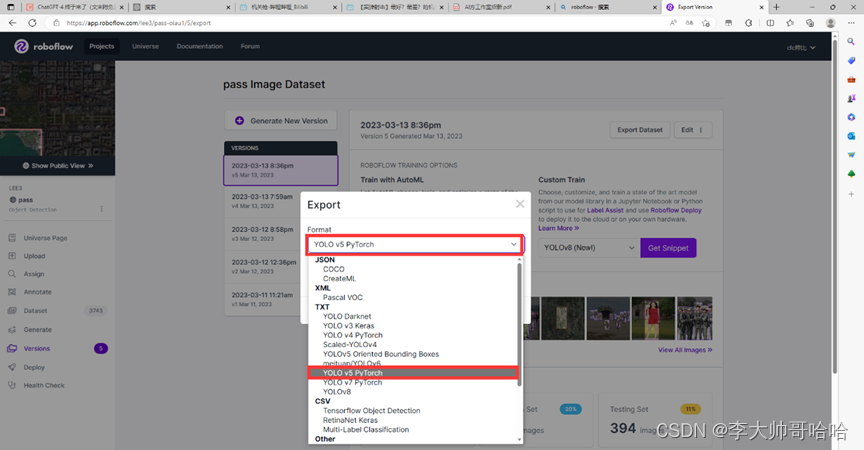Click the Get Snippet button
This screenshot has height=450, width=864.
pos(668,248)
